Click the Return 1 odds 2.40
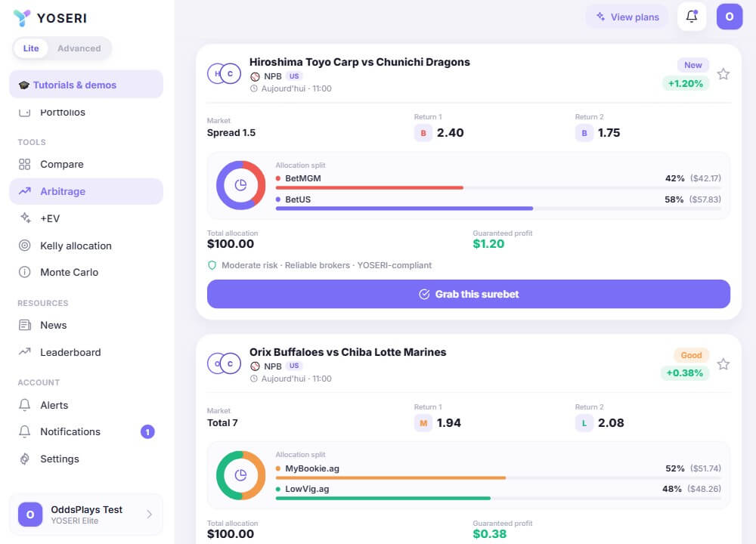 (x=450, y=133)
